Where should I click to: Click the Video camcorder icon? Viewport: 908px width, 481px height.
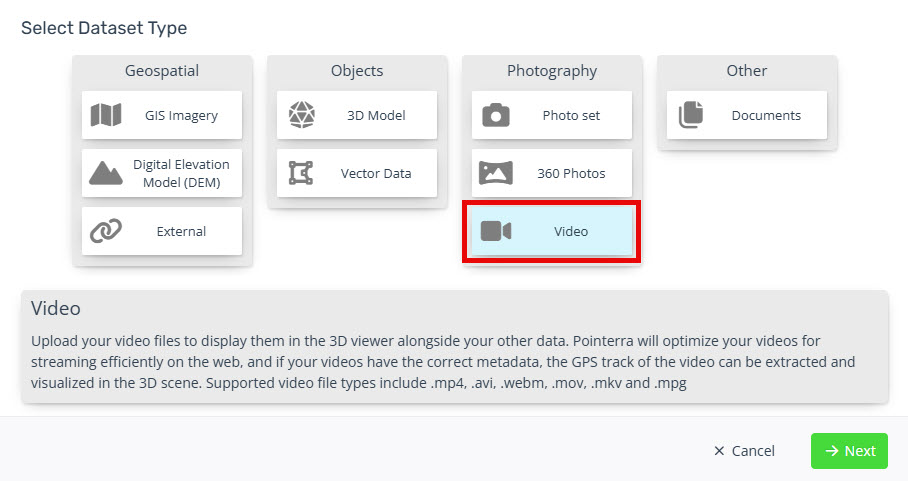point(496,231)
